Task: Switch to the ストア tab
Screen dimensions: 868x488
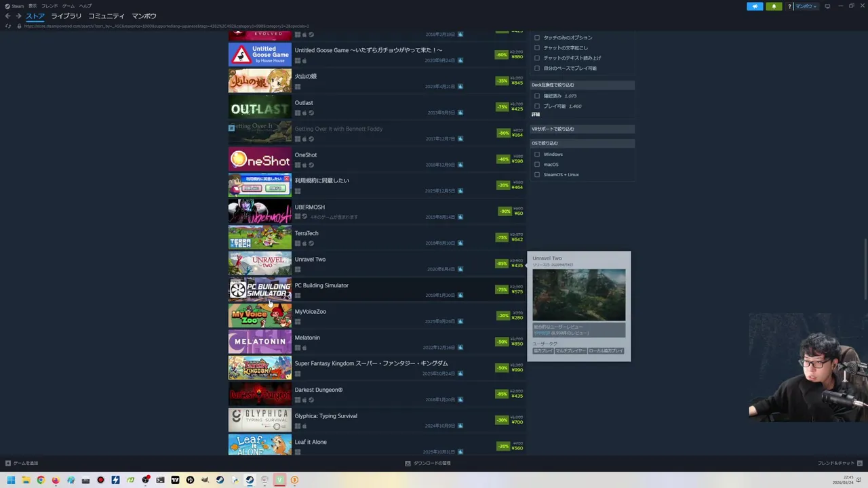Action: (x=35, y=16)
